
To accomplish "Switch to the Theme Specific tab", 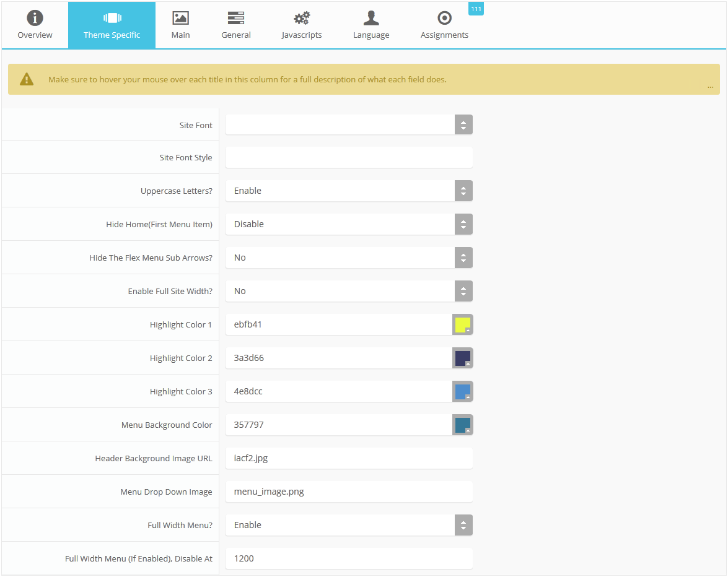I will [112, 25].
